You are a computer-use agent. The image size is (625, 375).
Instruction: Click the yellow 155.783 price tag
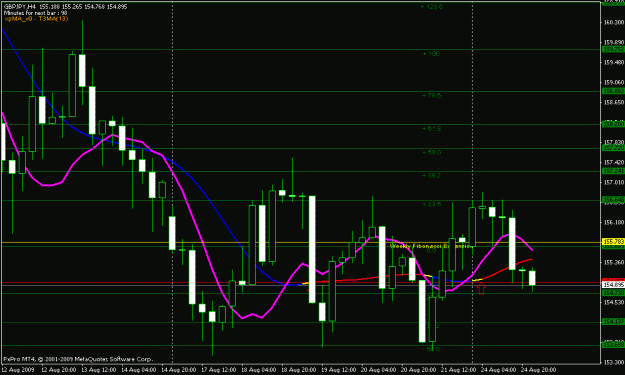pos(613,242)
